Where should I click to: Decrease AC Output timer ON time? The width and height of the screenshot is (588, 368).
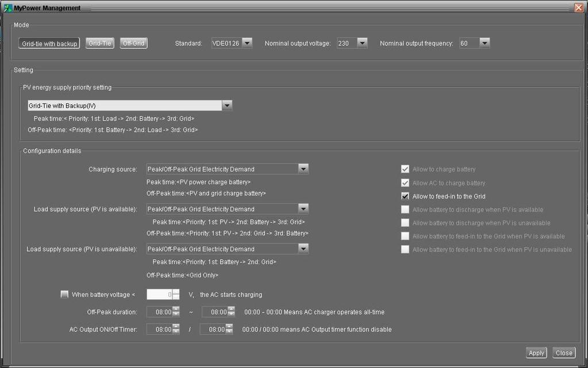(x=176, y=332)
